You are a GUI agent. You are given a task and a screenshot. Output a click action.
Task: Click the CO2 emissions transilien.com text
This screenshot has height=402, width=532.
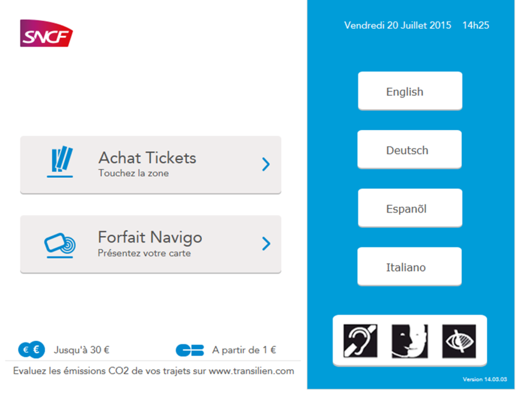(153, 371)
